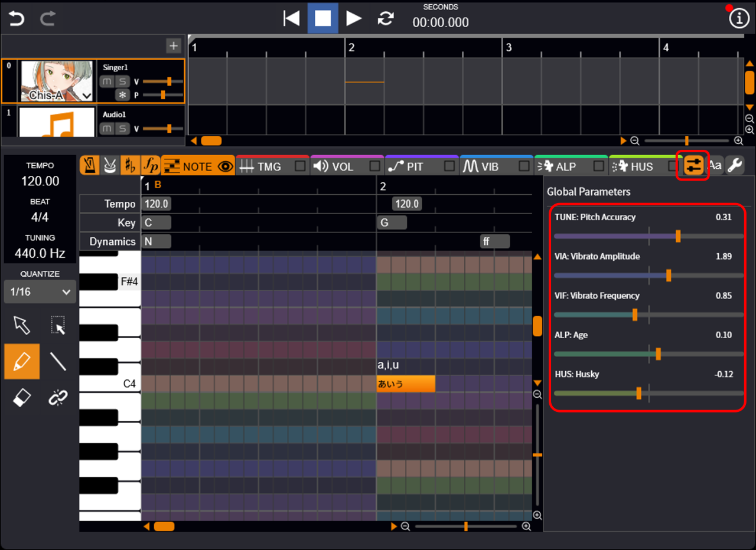Screen dimensions: 756x550
Task: Expand the Chis-A singer dropdown
Action: [87, 96]
